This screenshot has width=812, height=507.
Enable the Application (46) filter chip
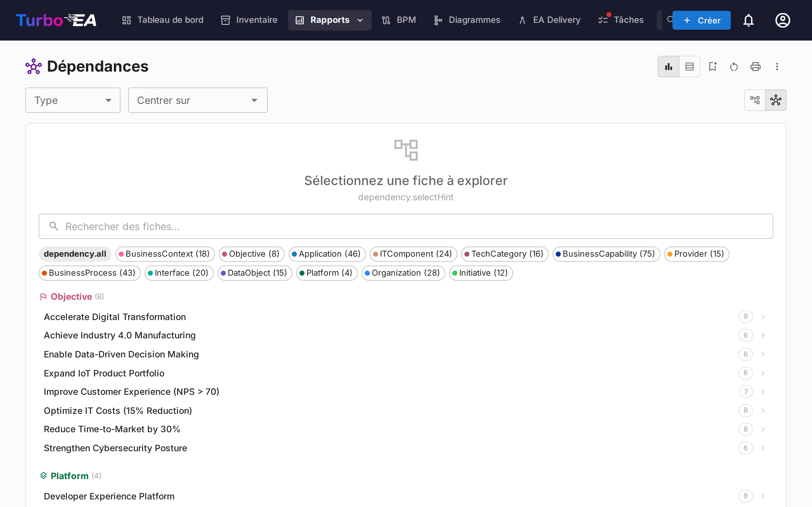pyautogui.click(x=327, y=254)
